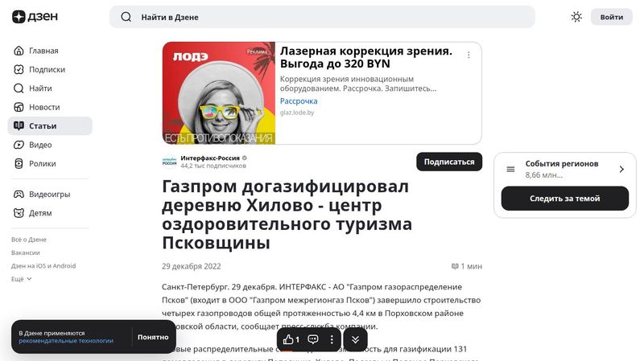Open the 'рекомендательные технологии' link
This screenshot has height=361, width=644.
(66, 341)
